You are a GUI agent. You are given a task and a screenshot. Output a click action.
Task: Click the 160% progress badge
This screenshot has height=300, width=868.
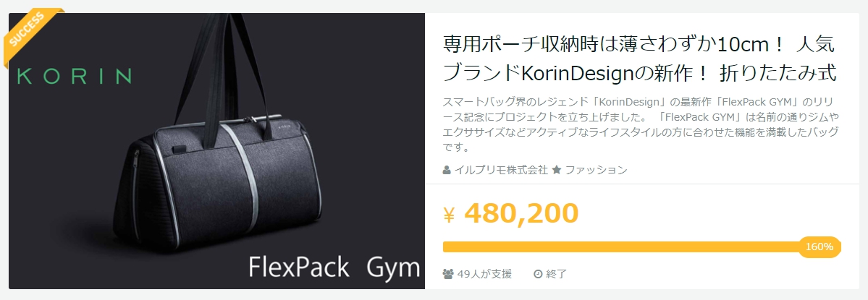[x=819, y=247]
